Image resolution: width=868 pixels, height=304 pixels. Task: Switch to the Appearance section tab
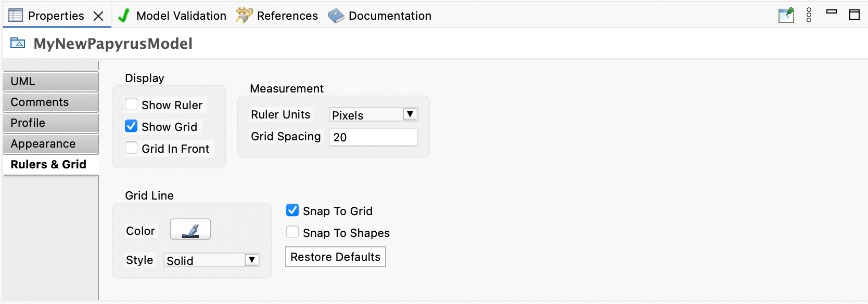(50, 144)
